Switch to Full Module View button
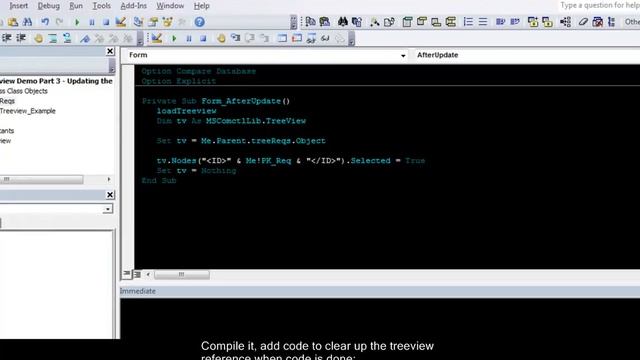This screenshot has height=360, width=640. pyautogui.click(x=138, y=274)
